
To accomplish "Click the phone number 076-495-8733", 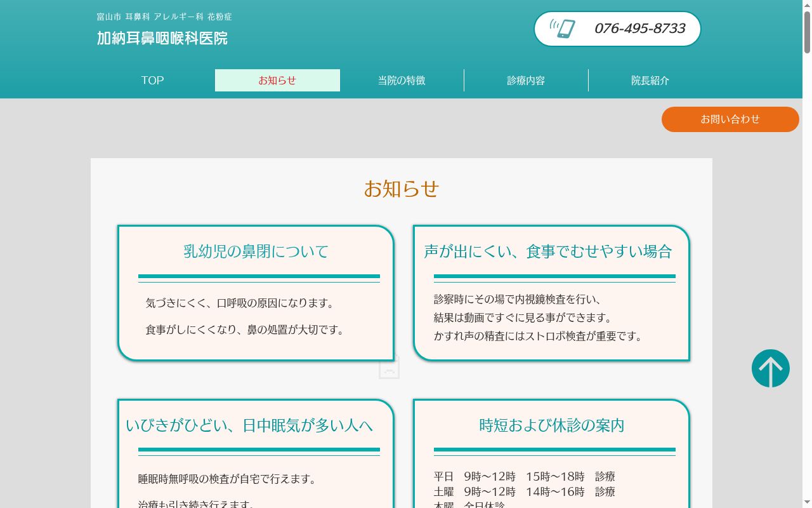I will pos(640,29).
